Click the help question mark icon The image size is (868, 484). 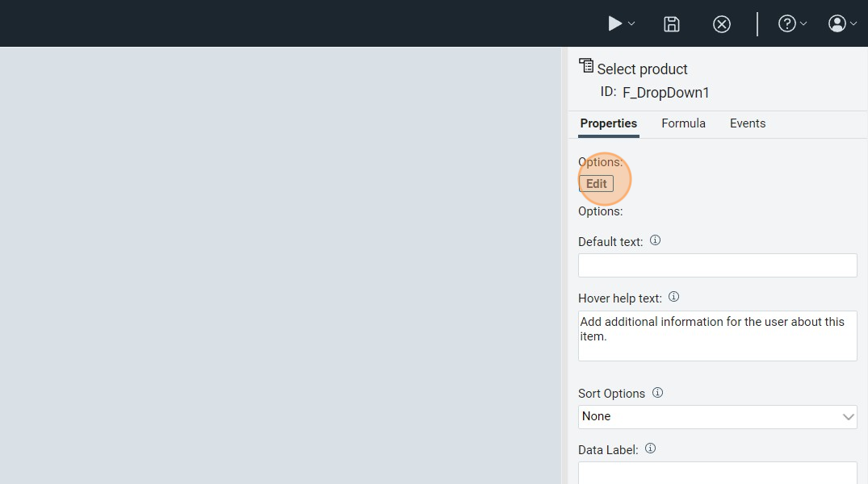click(786, 24)
